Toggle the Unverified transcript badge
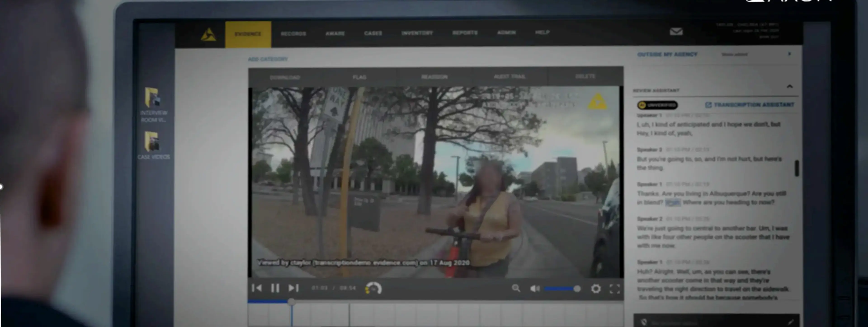 pos(657,105)
